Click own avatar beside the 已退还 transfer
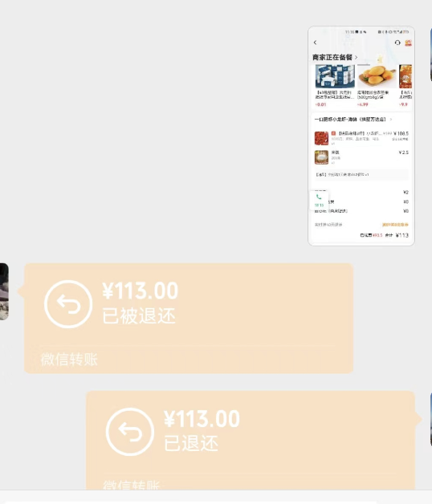 point(430,419)
